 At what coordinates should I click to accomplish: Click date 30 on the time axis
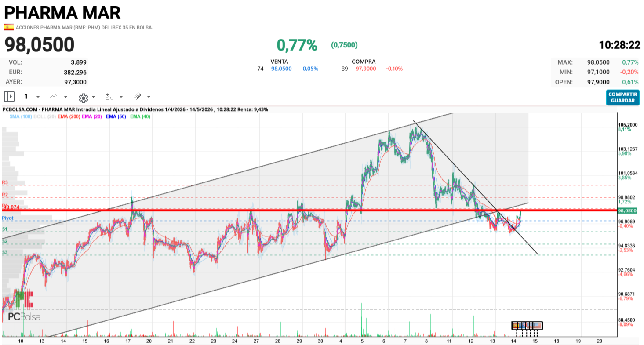(x=320, y=341)
